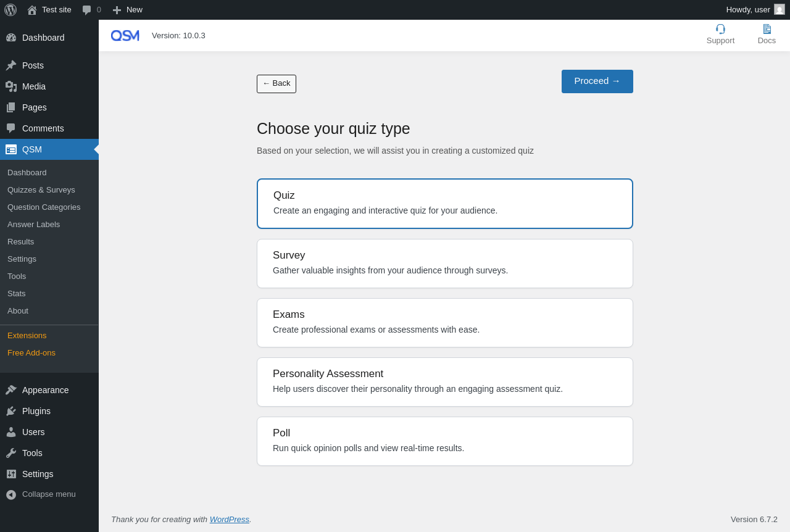790x532 pixels.
Task: Go to Question Categories submenu
Action: tap(44, 207)
